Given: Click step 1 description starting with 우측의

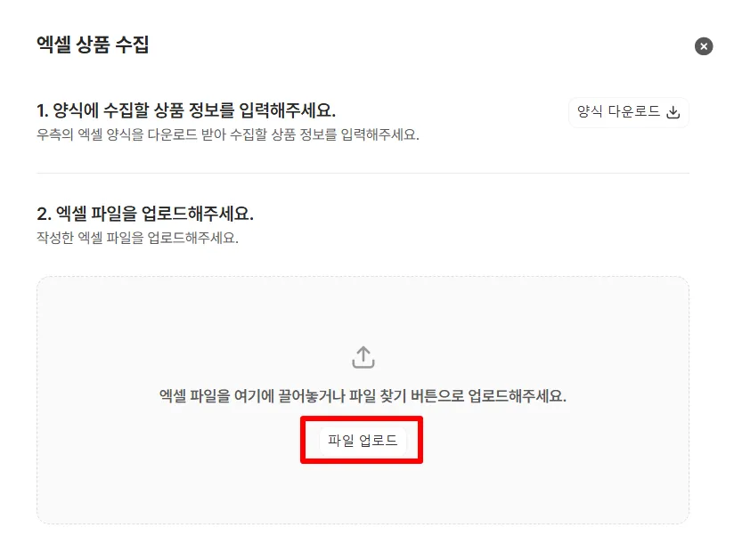Looking at the screenshot, I should pos(228,135).
